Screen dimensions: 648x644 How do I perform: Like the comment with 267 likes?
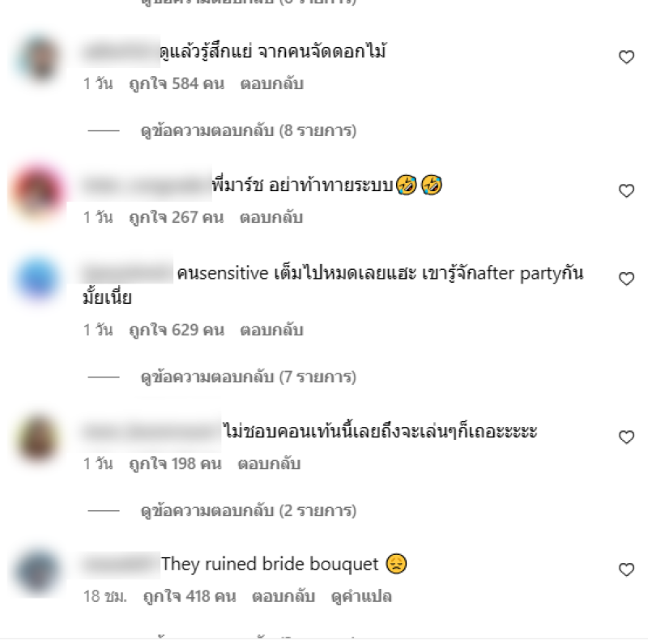pyautogui.click(x=626, y=190)
